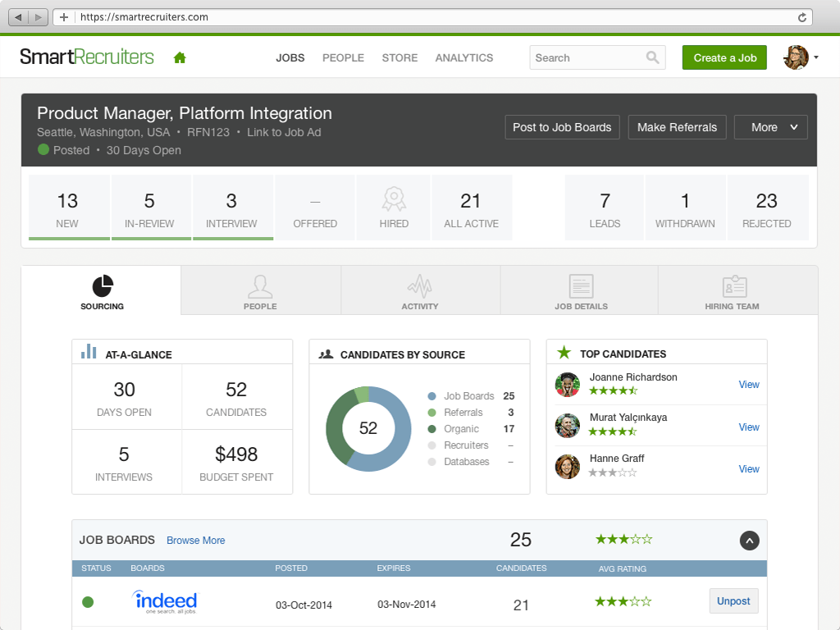The height and width of the screenshot is (630, 840).
Task: Open the Sourcing pie chart tab
Action: [102, 291]
